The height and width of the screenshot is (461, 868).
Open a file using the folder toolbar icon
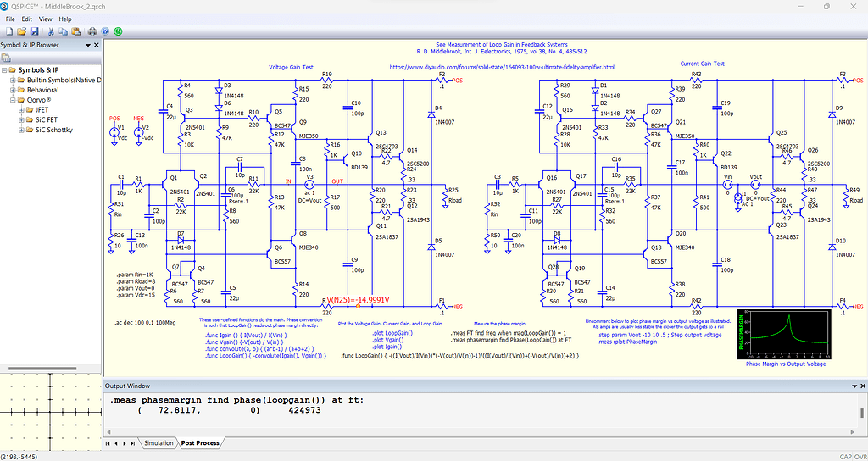click(21, 31)
